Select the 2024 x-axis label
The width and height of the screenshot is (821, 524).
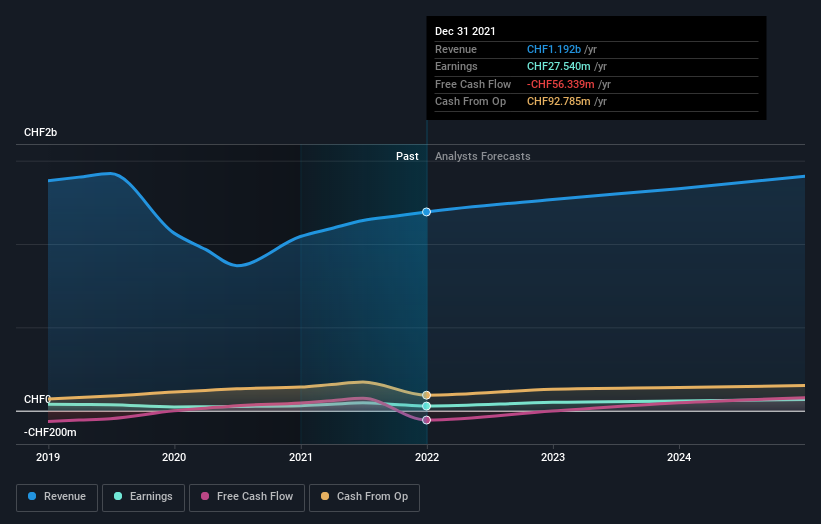(679, 457)
